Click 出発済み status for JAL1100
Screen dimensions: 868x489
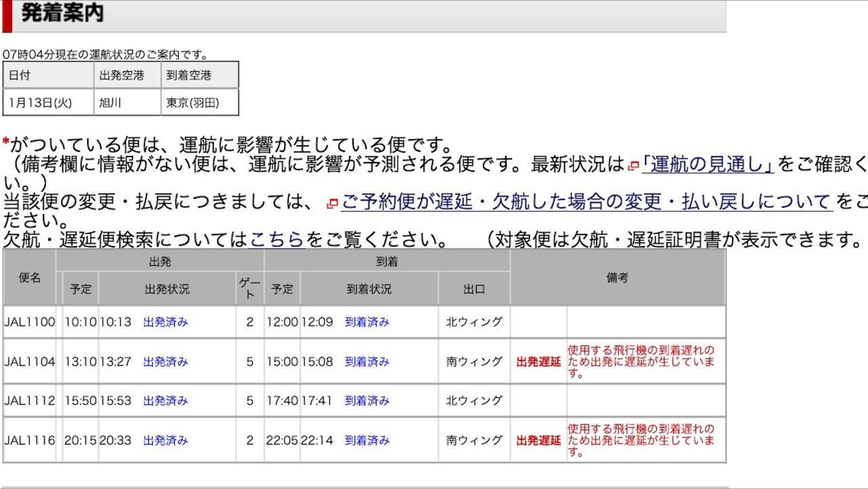[x=165, y=322]
